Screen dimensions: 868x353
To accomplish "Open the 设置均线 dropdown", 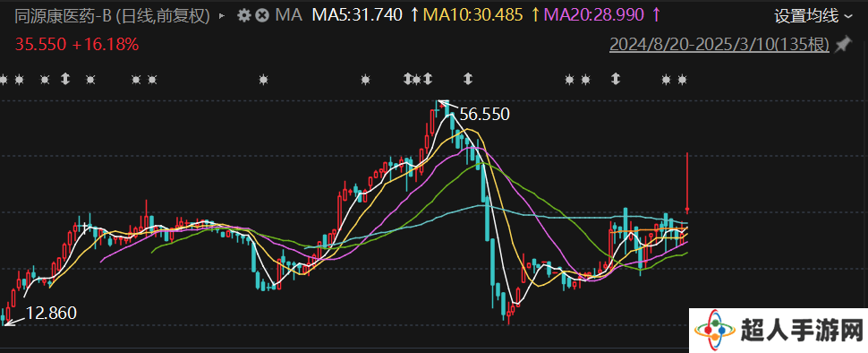I will pyautogui.click(x=813, y=16).
